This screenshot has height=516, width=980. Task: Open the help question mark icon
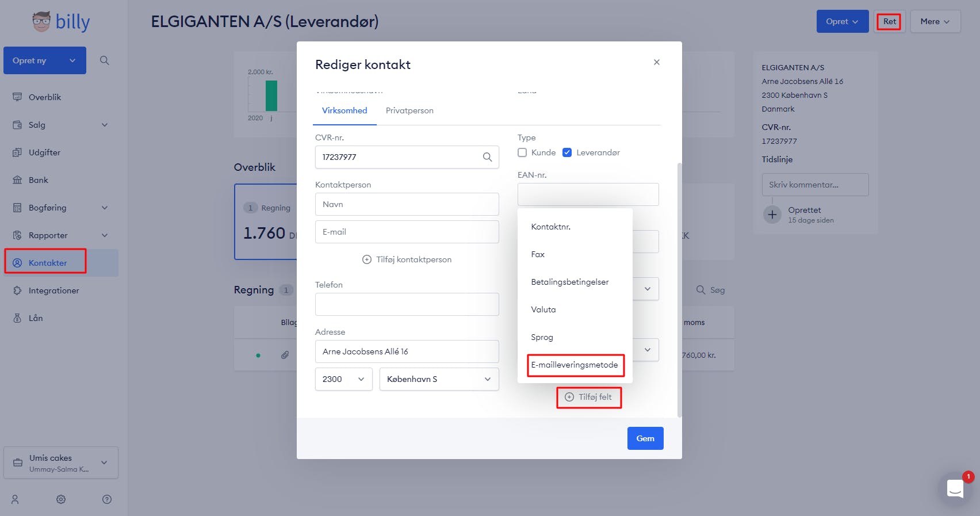107,499
